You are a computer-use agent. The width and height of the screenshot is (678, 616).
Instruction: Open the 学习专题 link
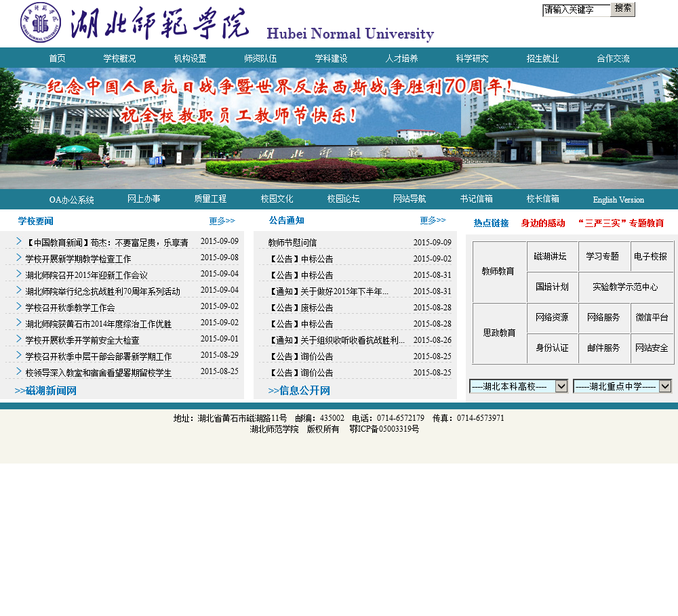[603, 256]
